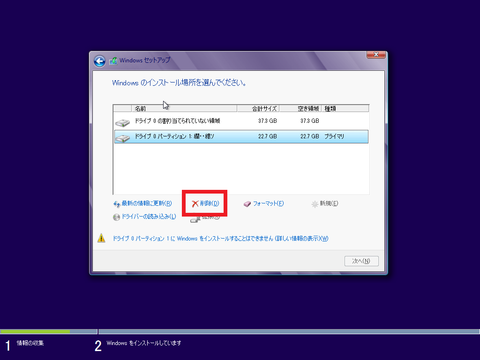The width and height of the screenshot is (480, 360).
Task: Click the load driver disc icon
Action: click(x=116, y=217)
